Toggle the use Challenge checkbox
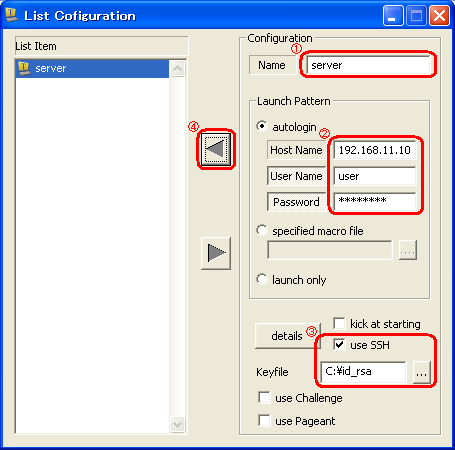 (264, 398)
